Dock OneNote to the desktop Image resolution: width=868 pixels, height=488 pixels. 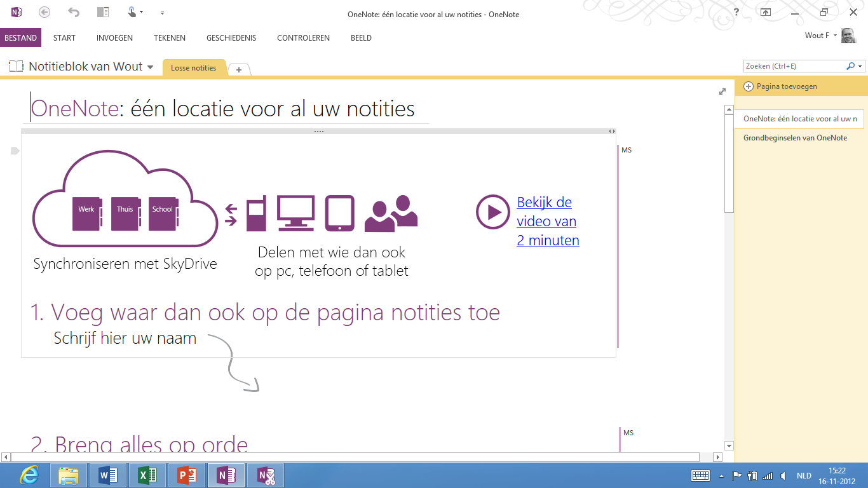click(103, 12)
